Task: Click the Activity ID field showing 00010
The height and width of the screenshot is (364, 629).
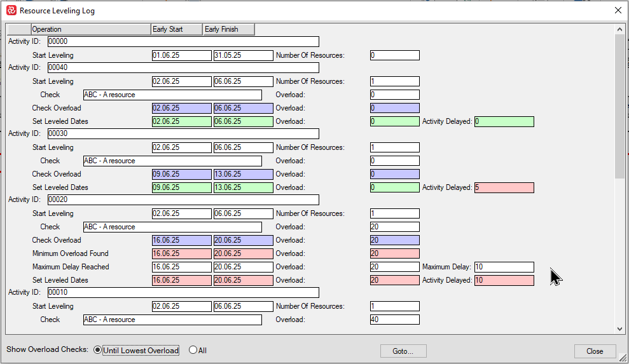Action: click(x=183, y=292)
